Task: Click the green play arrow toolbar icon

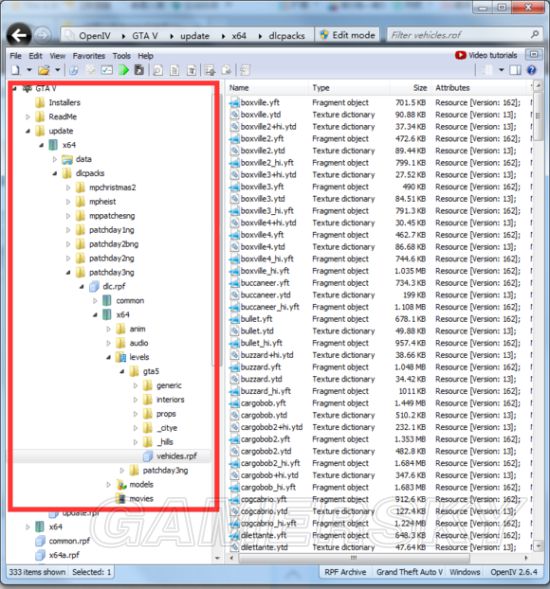Action: click(124, 70)
